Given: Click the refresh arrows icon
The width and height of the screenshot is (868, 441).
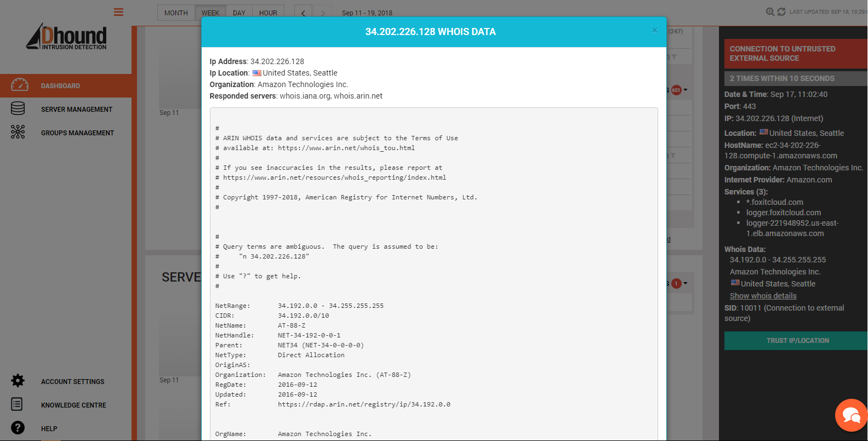Looking at the screenshot, I should [x=781, y=12].
